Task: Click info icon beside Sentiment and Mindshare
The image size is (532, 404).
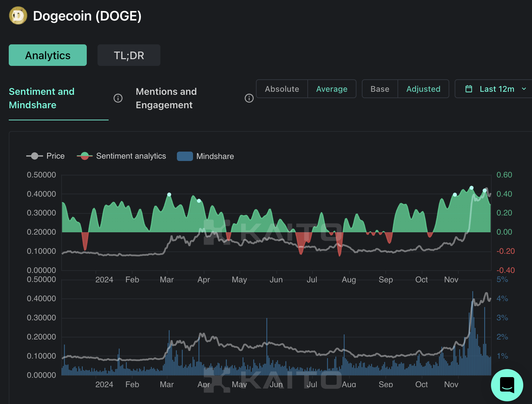Action: click(118, 98)
